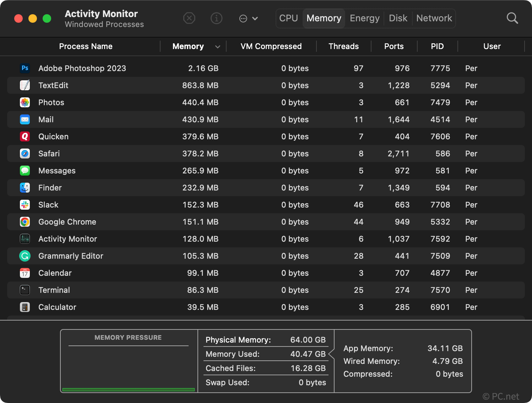Viewport: 532px width, 403px height.
Task: Click the TextEdit app icon
Action: pyautogui.click(x=25, y=85)
